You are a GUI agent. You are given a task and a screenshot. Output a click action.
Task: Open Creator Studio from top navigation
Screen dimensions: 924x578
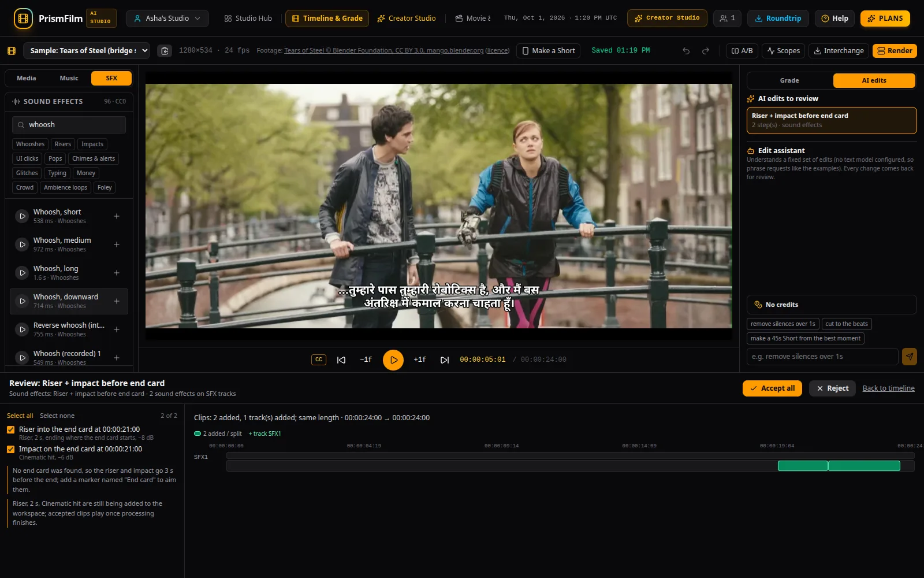[407, 18]
